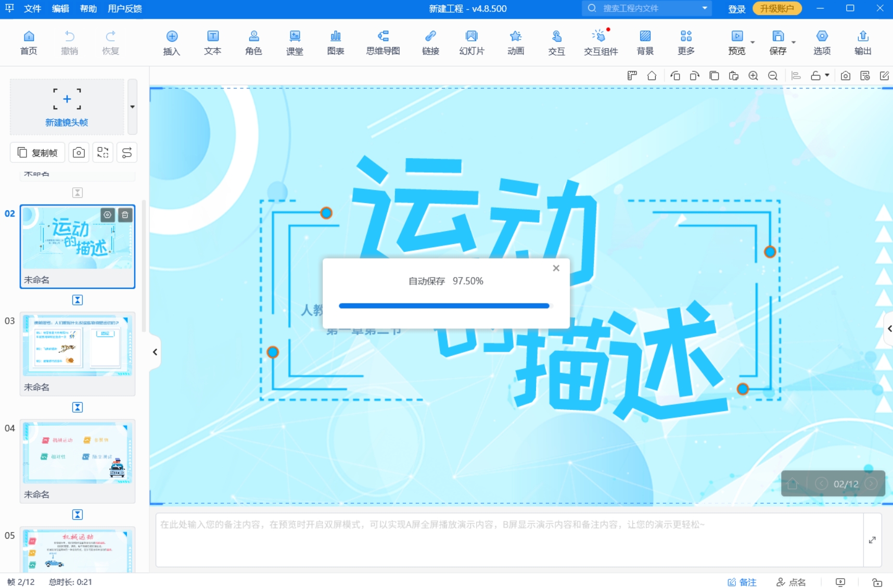This screenshot has height=588, width=893.
Task: Expand the 新建镜头帧 dropdown arrow
Action: (x=133, y=107)
